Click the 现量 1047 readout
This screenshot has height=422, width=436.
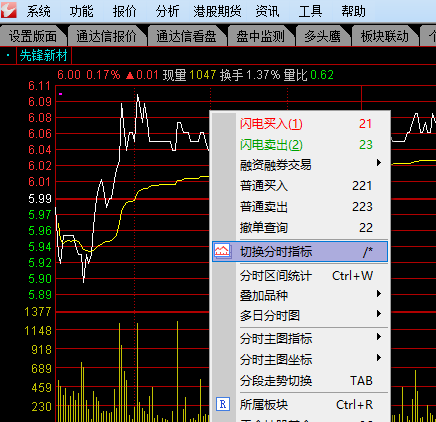(x=189, y=75)
